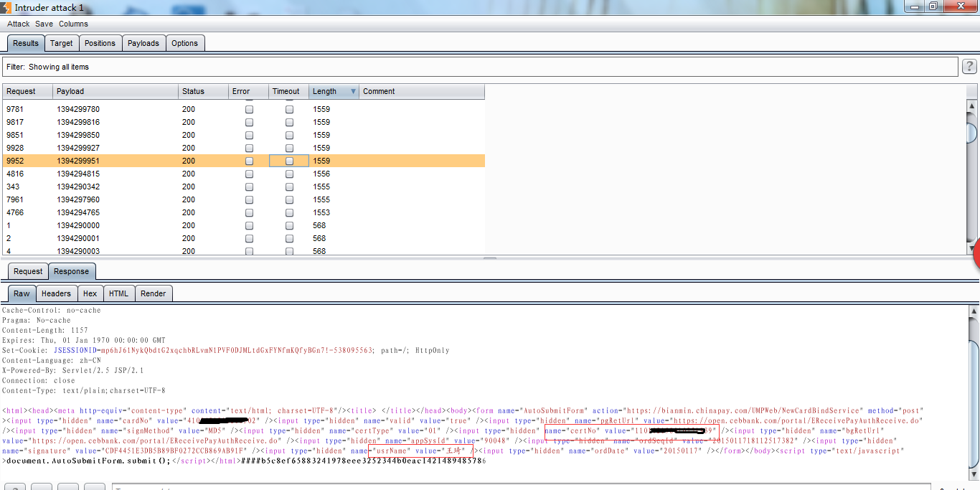
Task: Tick Timeout checkbox for payload 1394290001 row
Action: coord(289,239)
